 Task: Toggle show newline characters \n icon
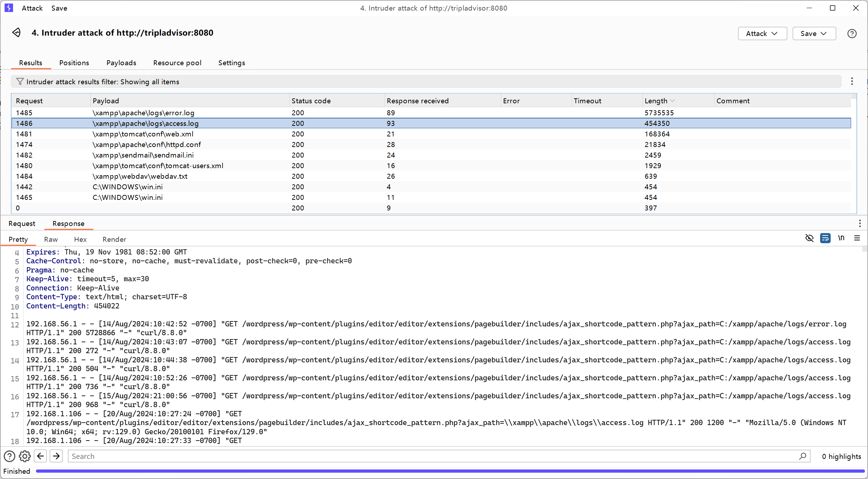click(841, 238)
